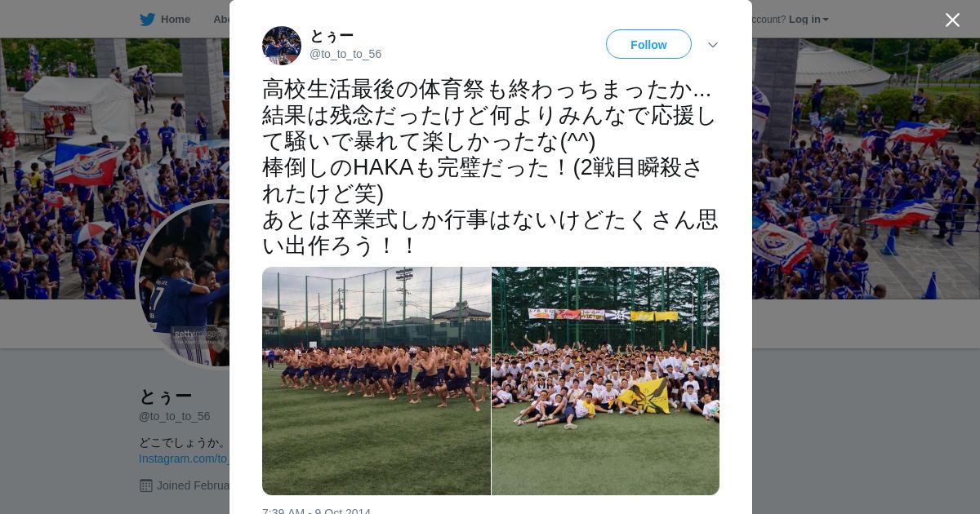The width and height of the screenshot is (980, 514).
Task: Open the About menu item
Action: coord(220,20)
